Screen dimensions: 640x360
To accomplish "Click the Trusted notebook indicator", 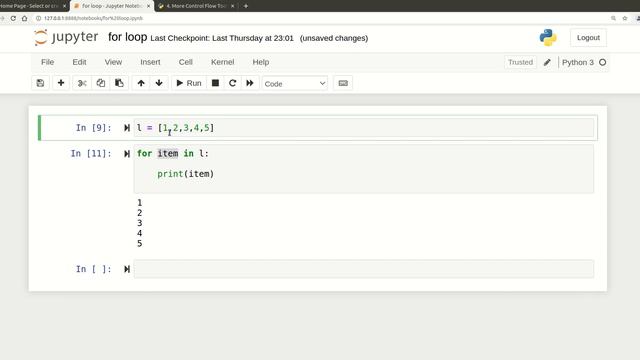I will 520,62.
